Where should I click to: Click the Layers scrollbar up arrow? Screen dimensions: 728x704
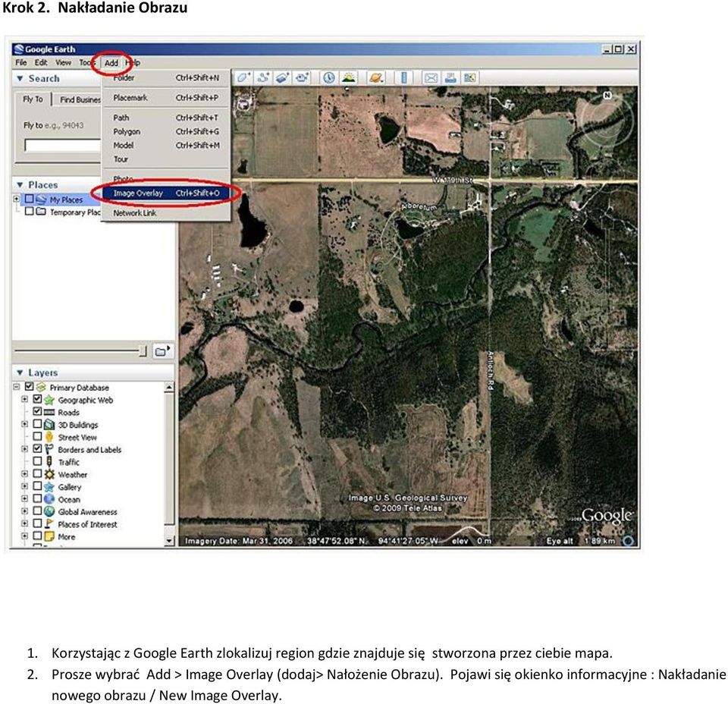pos(169,387)
